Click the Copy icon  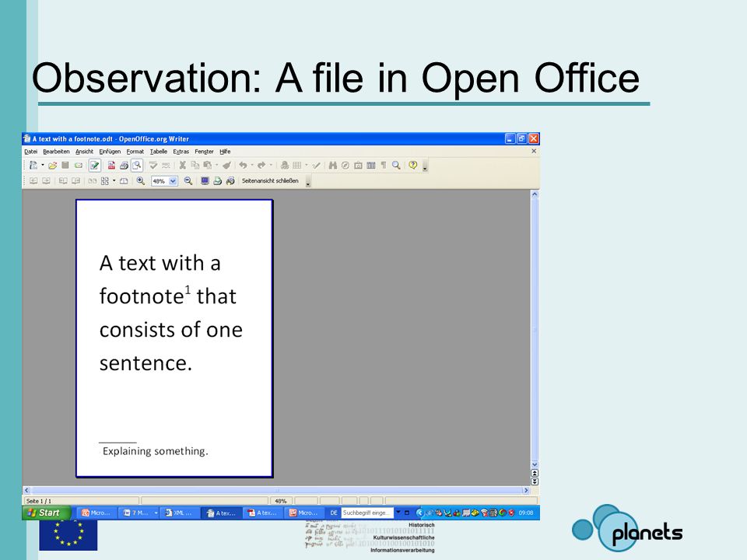point(195,165)
